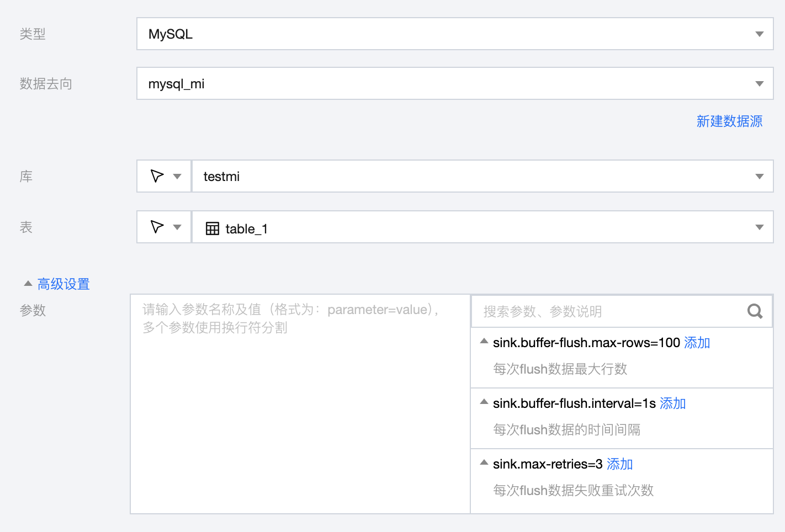The width and height of the screenshot is (785, 532).
Task: Collapse the 高级设置 section
Action: [x=28, y=284]
